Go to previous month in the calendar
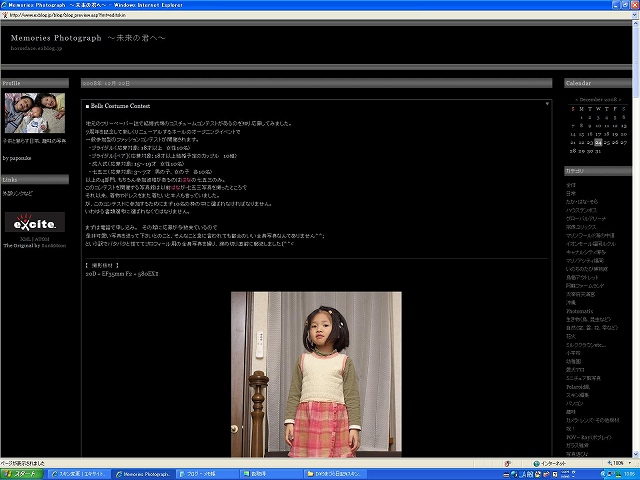The width and height of the screenshot is (640, 480). click(x=576, y=100)
